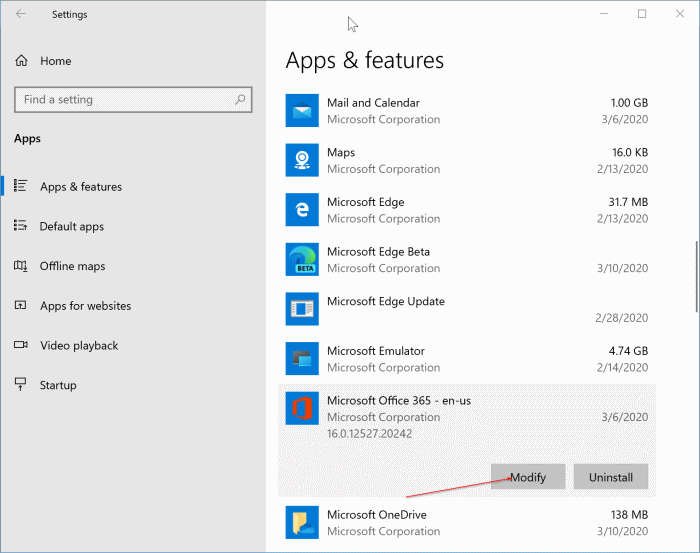Select Microsoft Edge Update name text
700x553 pixels.
click(386, 301)
